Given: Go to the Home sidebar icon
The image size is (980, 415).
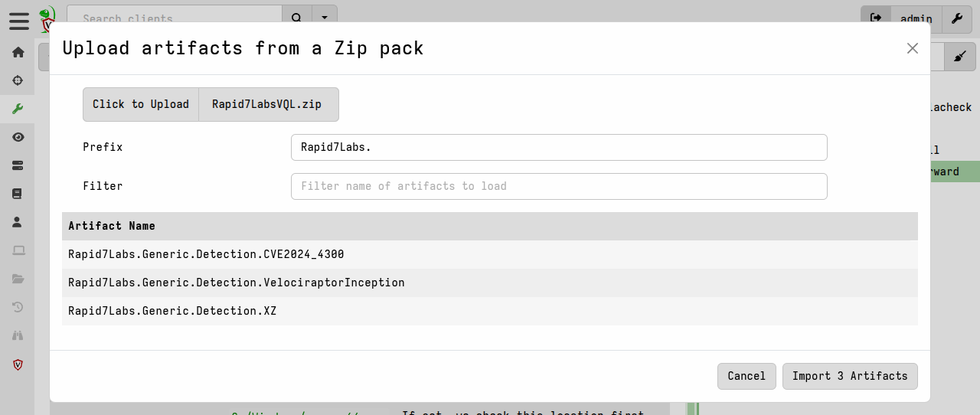Looking at the screenshot, I should click(x=18, y=52).
